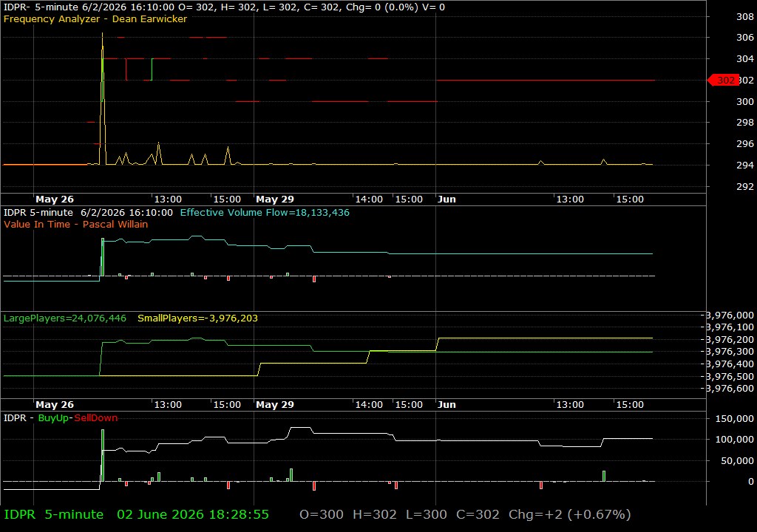
Task: Click the 'Frequency Analyzer - Dean Earwicker' label
Action: click(x=95, y=18)
